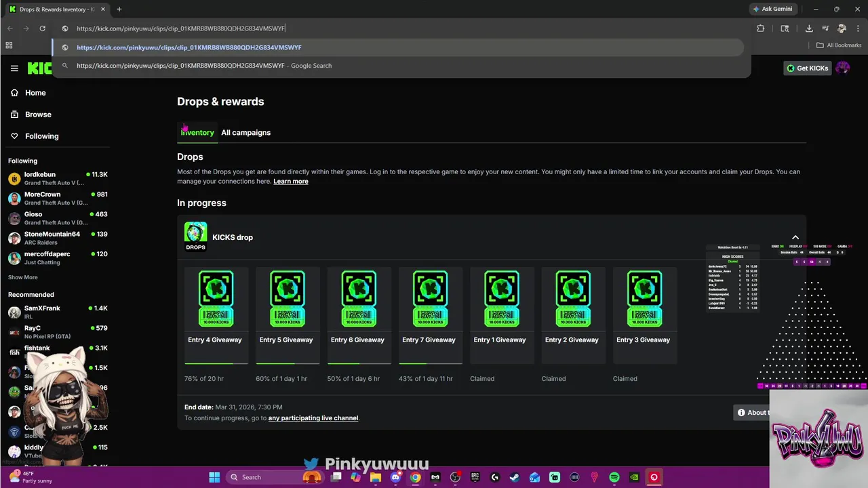
Task: Click the Entry 5 Giveaway progress bar
Action: pos(288,364)
